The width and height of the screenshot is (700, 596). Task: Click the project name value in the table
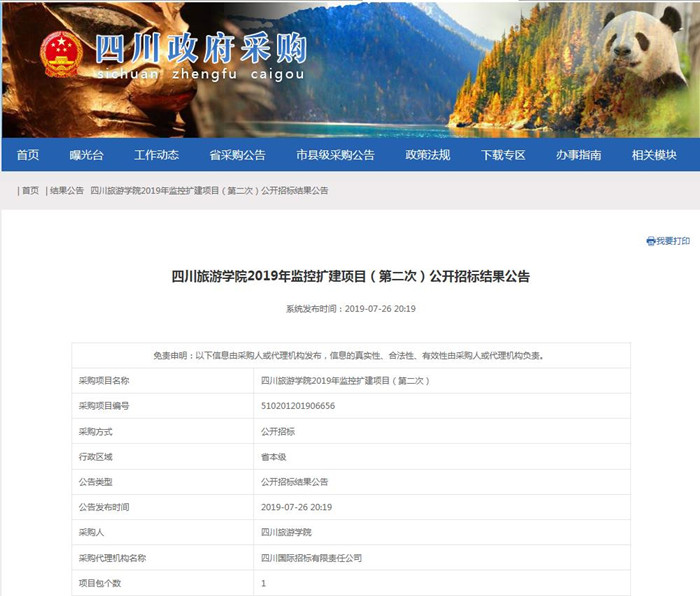click(345, 381)
